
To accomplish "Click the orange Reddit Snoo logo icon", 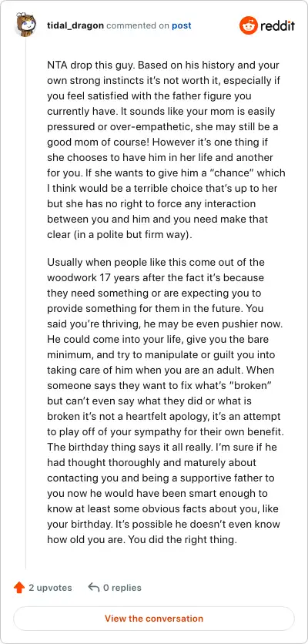I will [x=249, y=25].
